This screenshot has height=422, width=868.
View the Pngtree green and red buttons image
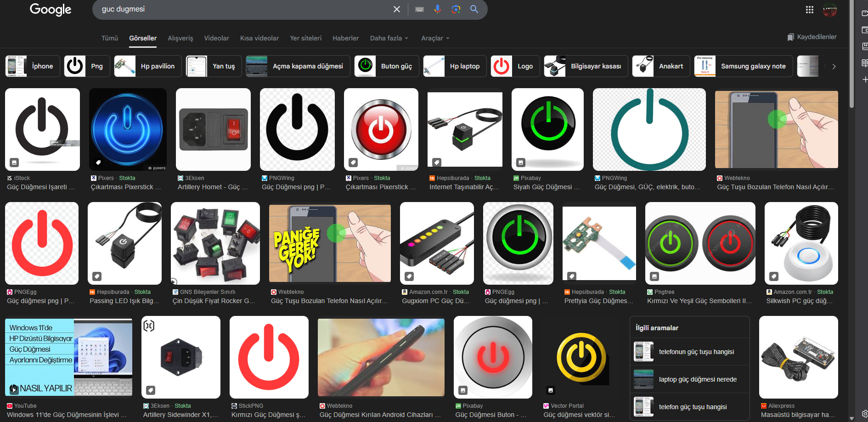700,243
